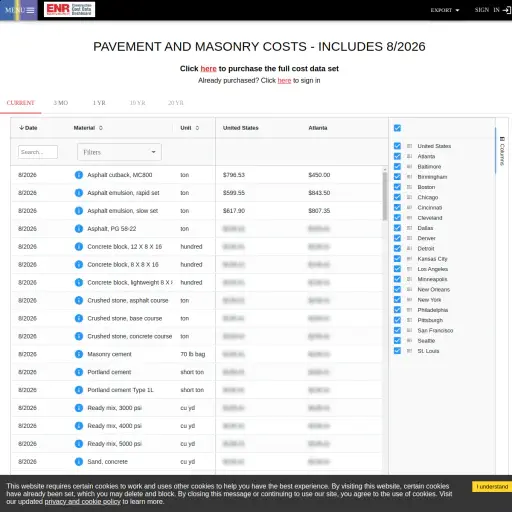Click the SIGN IN button

pos(493,10)
